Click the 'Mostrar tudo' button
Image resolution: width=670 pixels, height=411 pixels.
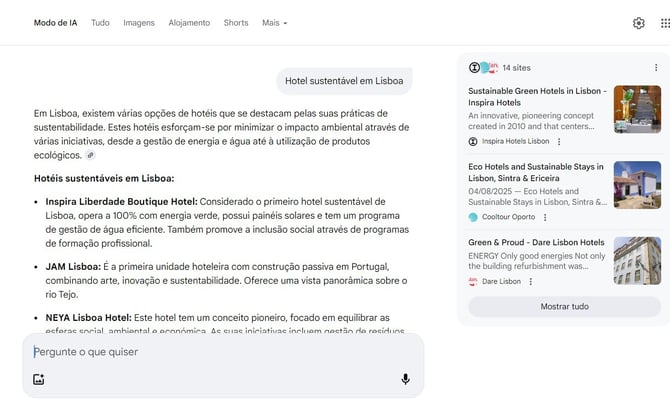click(564, 306)
